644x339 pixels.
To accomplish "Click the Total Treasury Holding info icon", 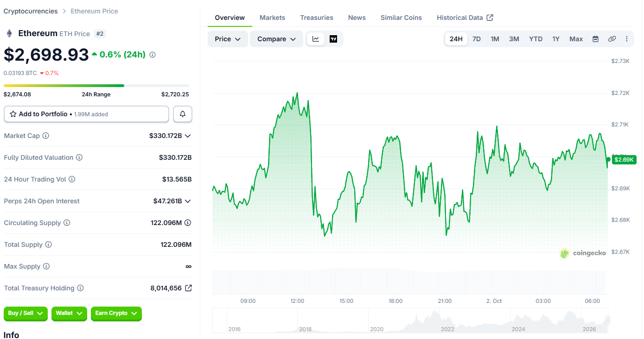I will click(80, 288).
